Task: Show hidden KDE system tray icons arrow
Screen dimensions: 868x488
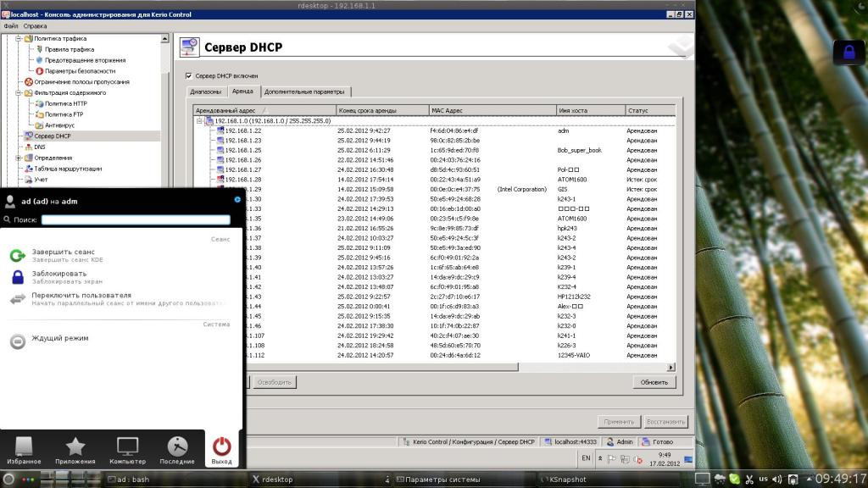Action: 809,480
